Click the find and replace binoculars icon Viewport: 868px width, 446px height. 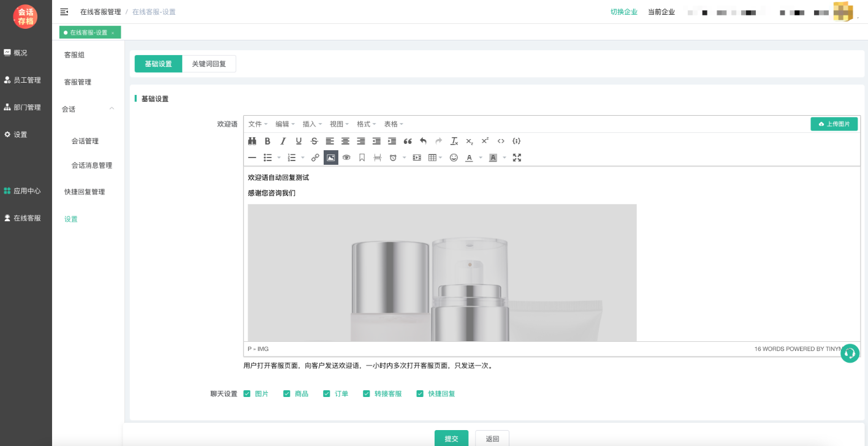click(252, 141)
